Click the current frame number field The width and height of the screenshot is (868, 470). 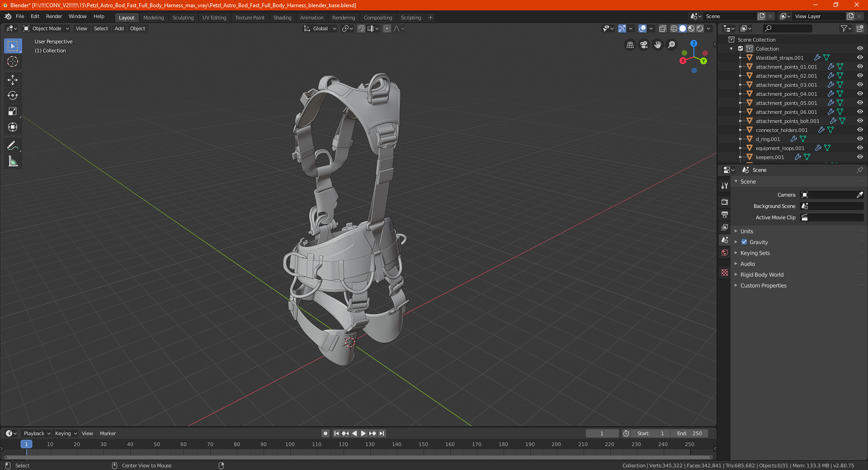tap(602, 433)
